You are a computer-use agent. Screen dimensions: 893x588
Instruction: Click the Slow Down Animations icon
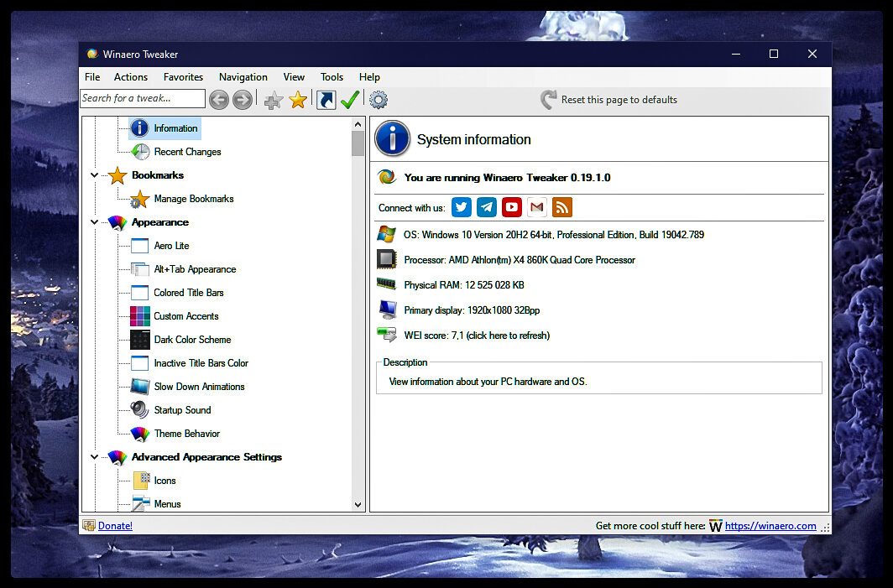(x=140, y=387)
